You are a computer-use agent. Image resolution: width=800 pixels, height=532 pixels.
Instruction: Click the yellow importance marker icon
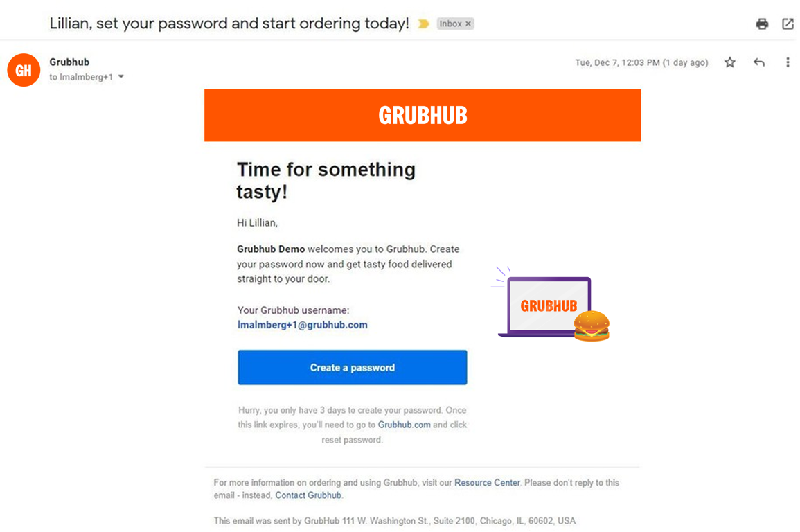[423, 24]
